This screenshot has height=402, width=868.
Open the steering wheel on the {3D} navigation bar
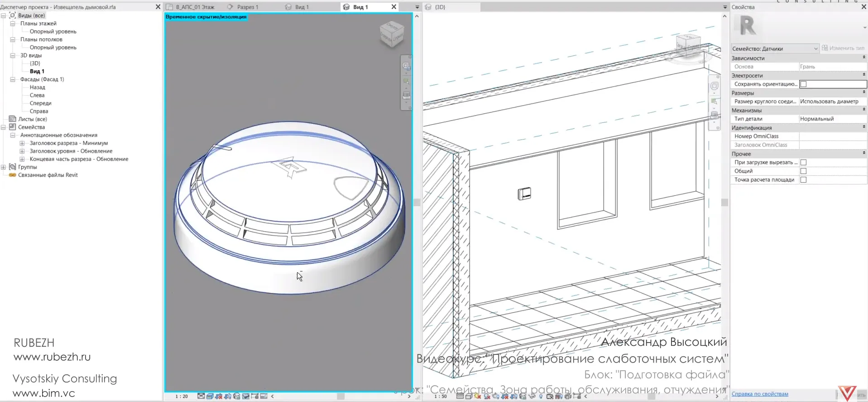pos(714,86)
